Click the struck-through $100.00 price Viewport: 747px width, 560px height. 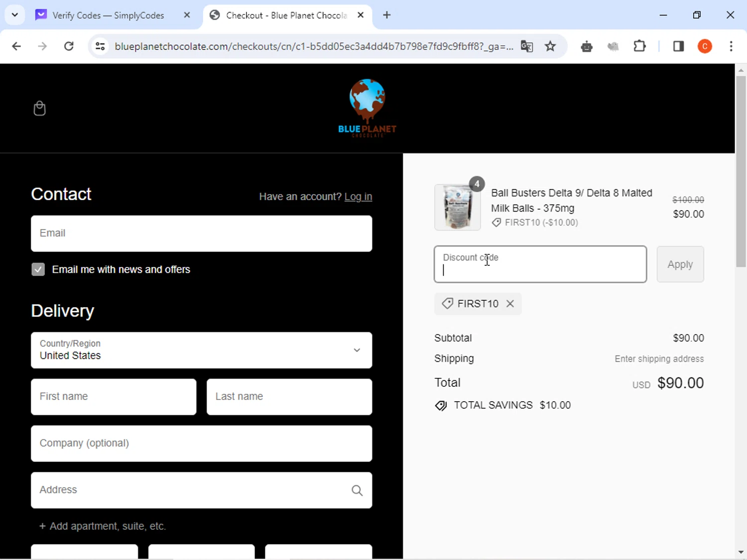[x=688, y=200]
